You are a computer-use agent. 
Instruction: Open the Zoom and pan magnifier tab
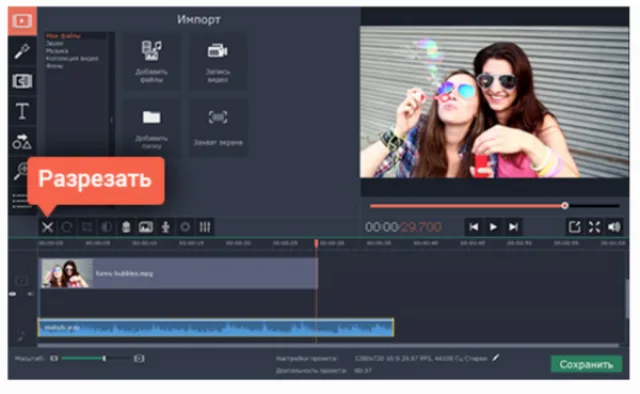coord(20,171)
